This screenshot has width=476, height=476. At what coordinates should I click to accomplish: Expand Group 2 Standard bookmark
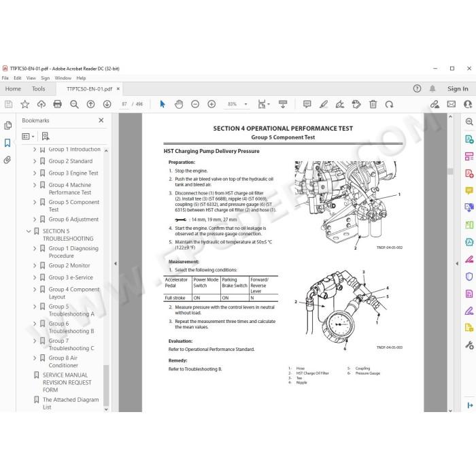point(35,161)
